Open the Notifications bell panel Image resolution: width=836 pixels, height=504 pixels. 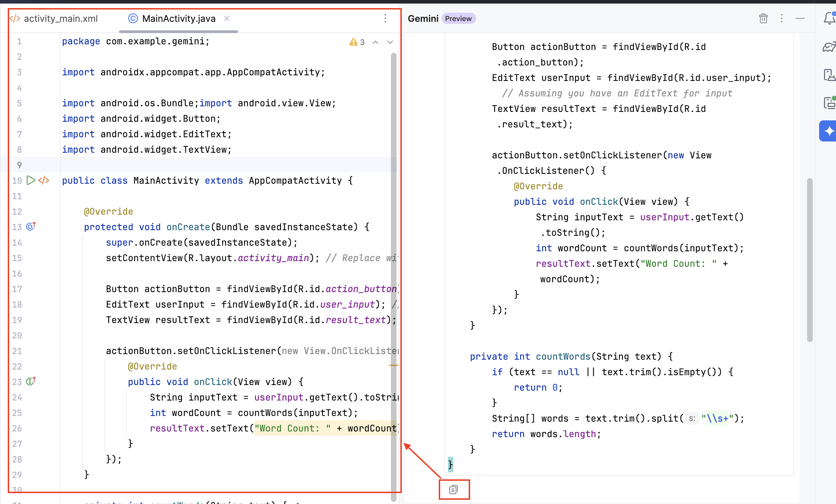pos(829,18)
